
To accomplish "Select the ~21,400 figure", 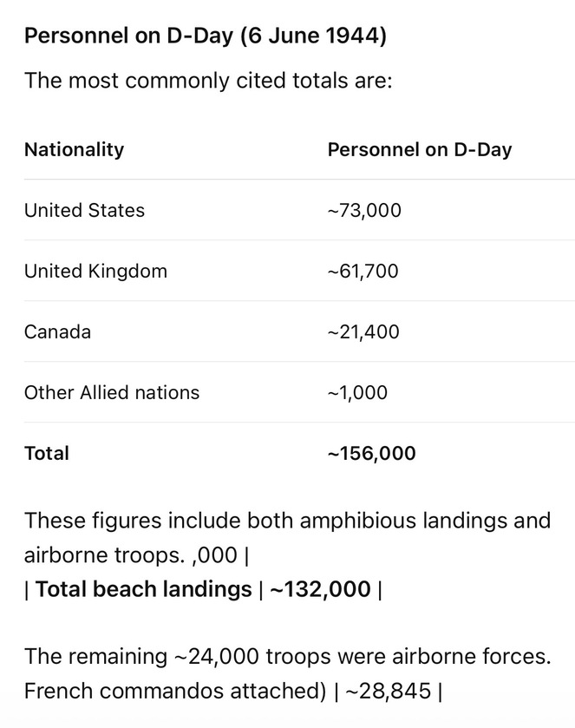I will [x=363, y=332].
